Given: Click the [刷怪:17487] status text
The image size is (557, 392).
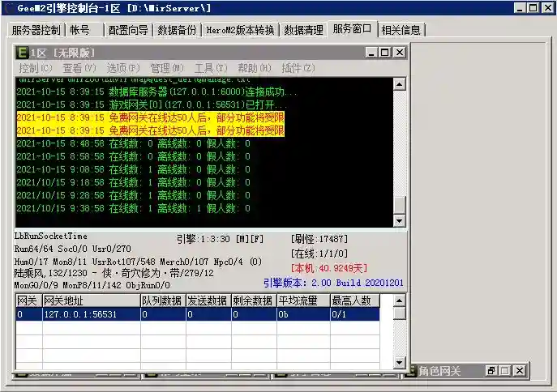Looking at the screenshot, I should pos(319,239).
